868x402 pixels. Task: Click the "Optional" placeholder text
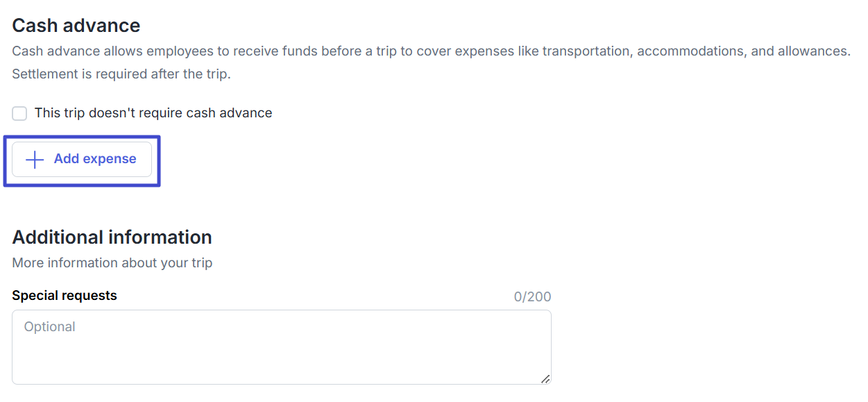point(50,327)
